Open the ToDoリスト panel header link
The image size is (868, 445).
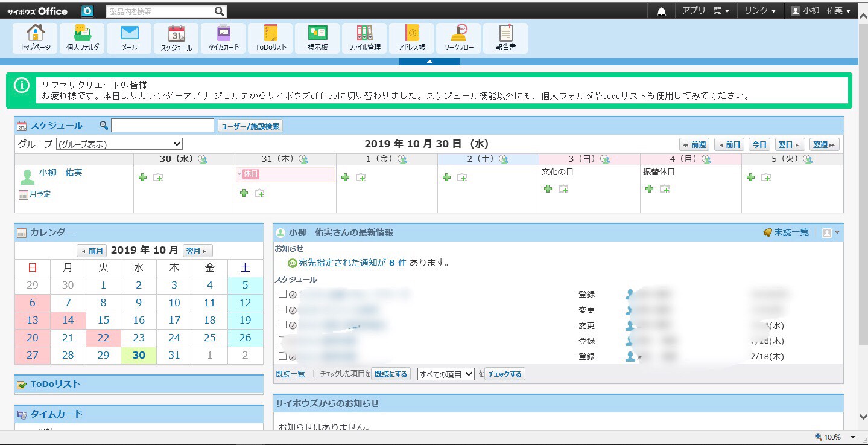coord(55,384)
